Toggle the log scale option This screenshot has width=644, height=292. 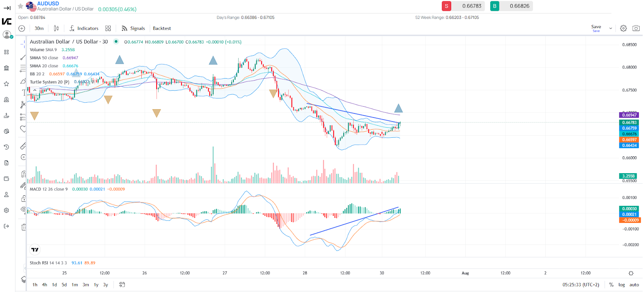[621, 284]
